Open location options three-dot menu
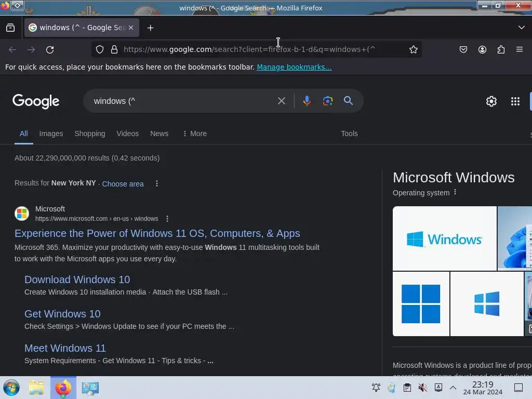 point(156,183)
